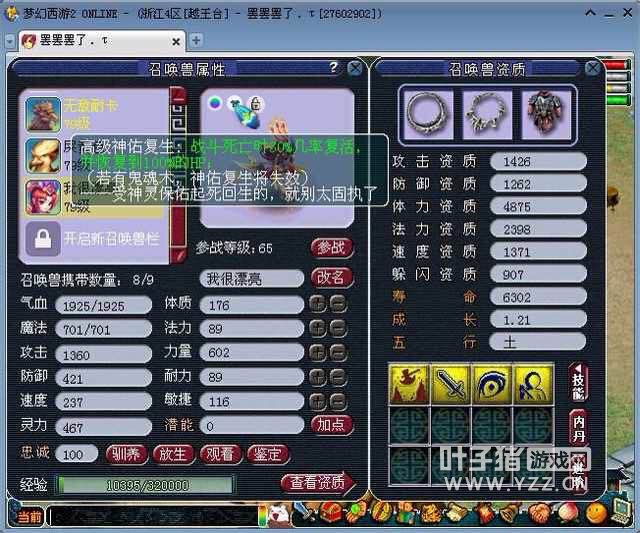Switch to the 内丹 side tab
This screenshot has width=640, height=533.
[578, 427]
